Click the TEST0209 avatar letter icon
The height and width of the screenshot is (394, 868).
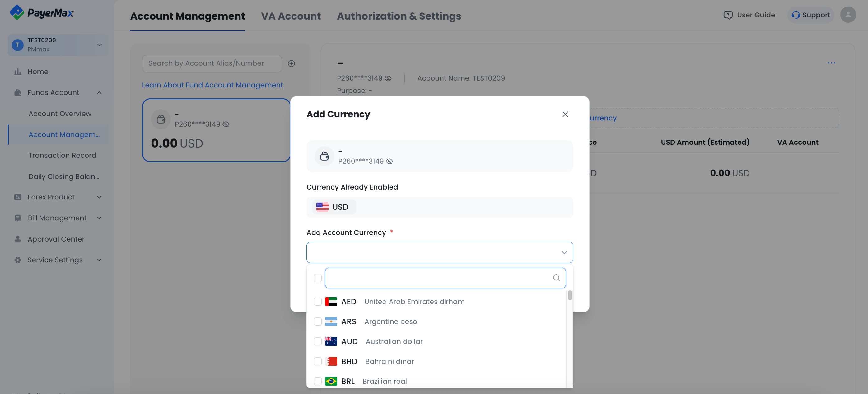click(17, 45)
